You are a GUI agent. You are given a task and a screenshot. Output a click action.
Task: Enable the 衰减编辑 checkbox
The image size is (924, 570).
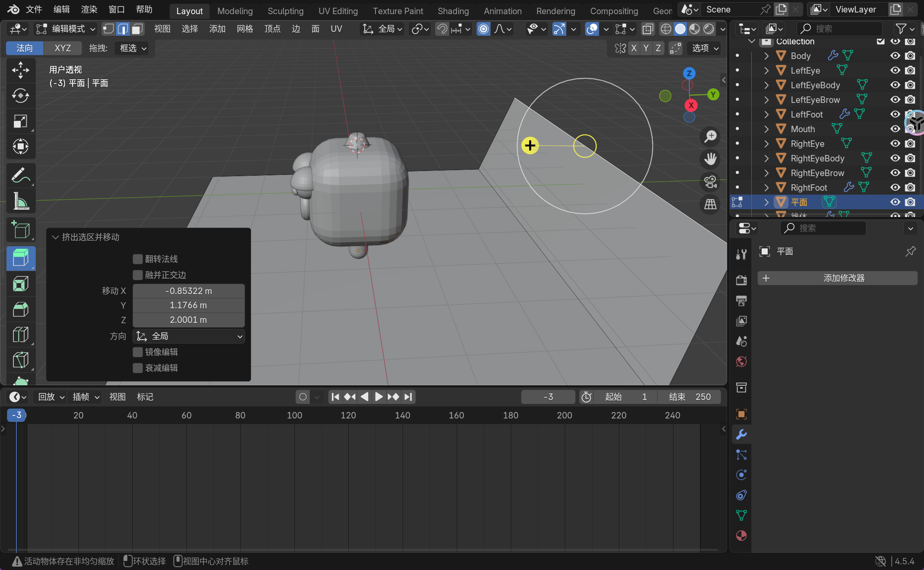138,368
